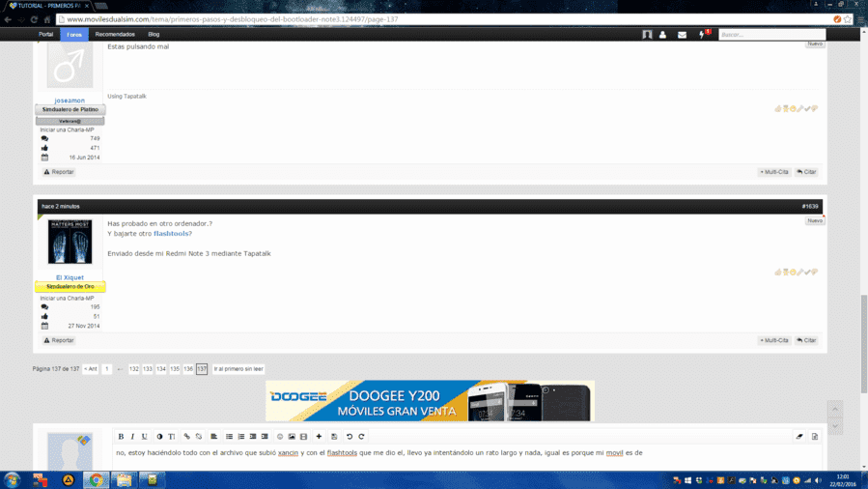Viewport: 868px width, 489px height.
Task: Open the font size tool in the editor
Action: [x=172, y=437]
